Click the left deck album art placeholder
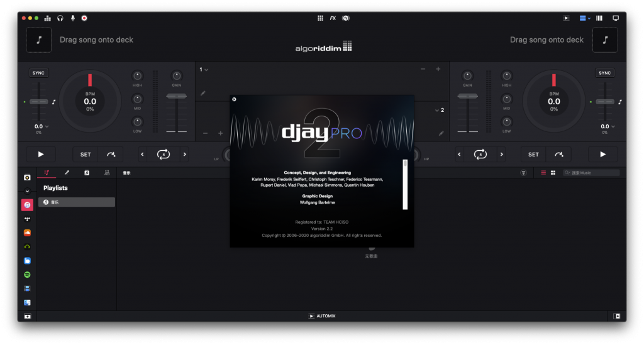 click(39, 40)
